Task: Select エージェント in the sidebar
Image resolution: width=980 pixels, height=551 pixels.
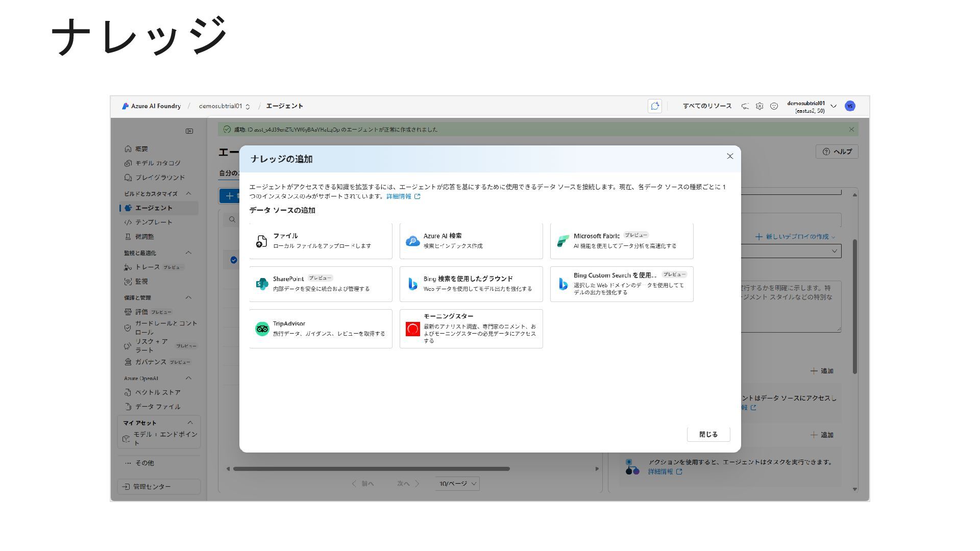Action: point(159,208)
